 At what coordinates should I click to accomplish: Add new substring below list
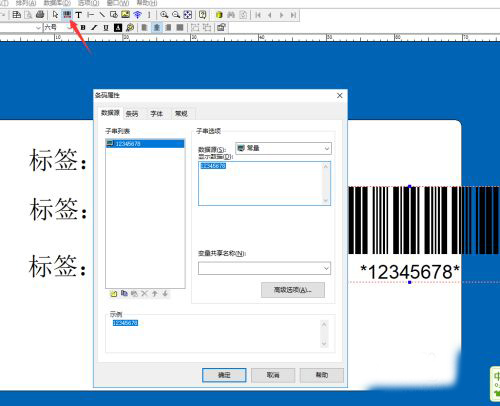pos(114,294)
